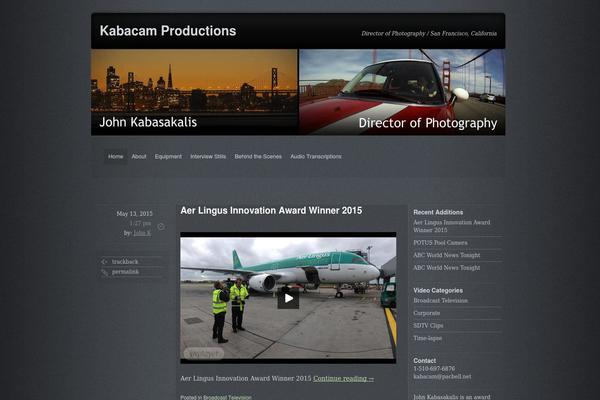Open the Aer Lingus Innovation Award post title

(271, 211)
